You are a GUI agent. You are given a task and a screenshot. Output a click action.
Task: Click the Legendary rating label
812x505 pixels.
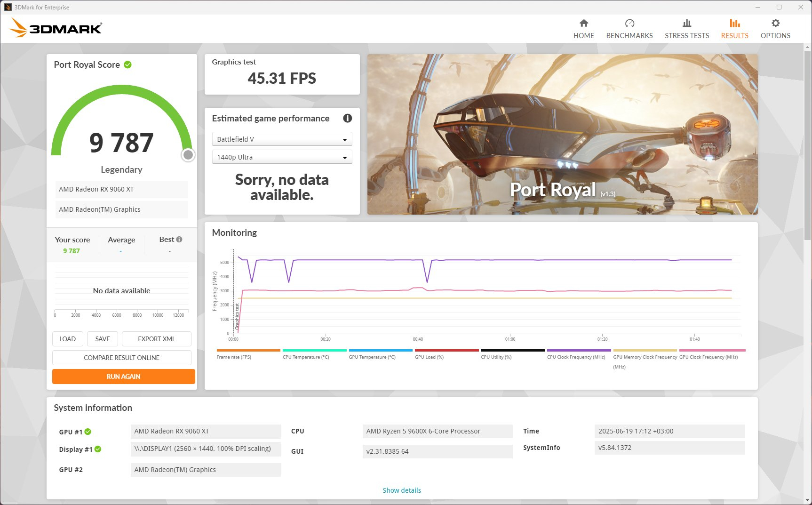click(x=121, y=169)
